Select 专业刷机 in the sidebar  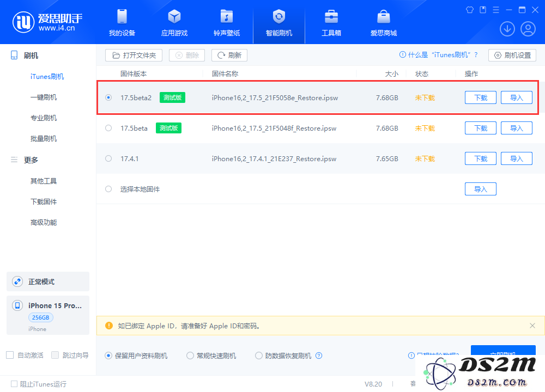44,118
